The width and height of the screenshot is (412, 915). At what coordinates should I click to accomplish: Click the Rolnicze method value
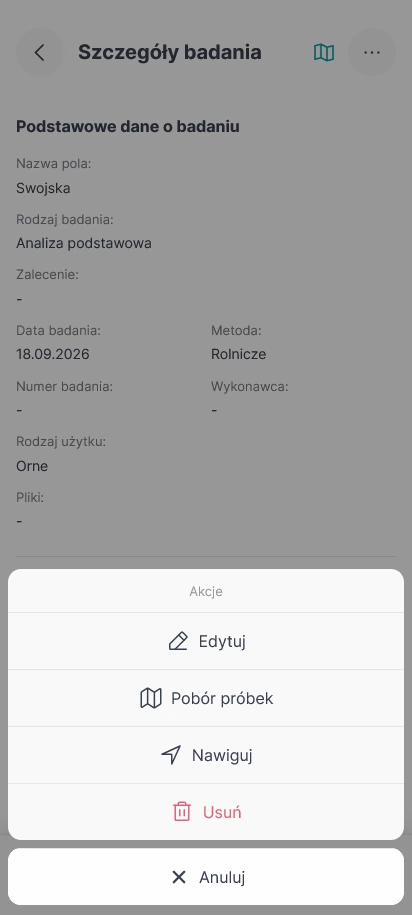coord(239,354)
